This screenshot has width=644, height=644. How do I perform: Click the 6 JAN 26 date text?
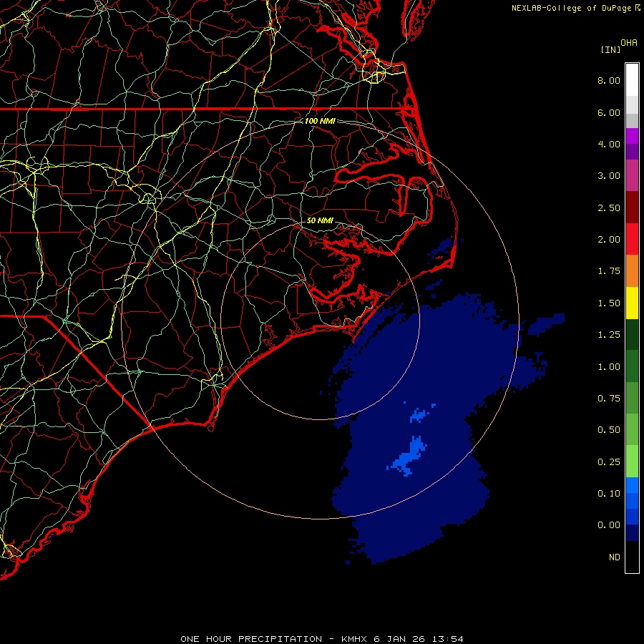399,639
